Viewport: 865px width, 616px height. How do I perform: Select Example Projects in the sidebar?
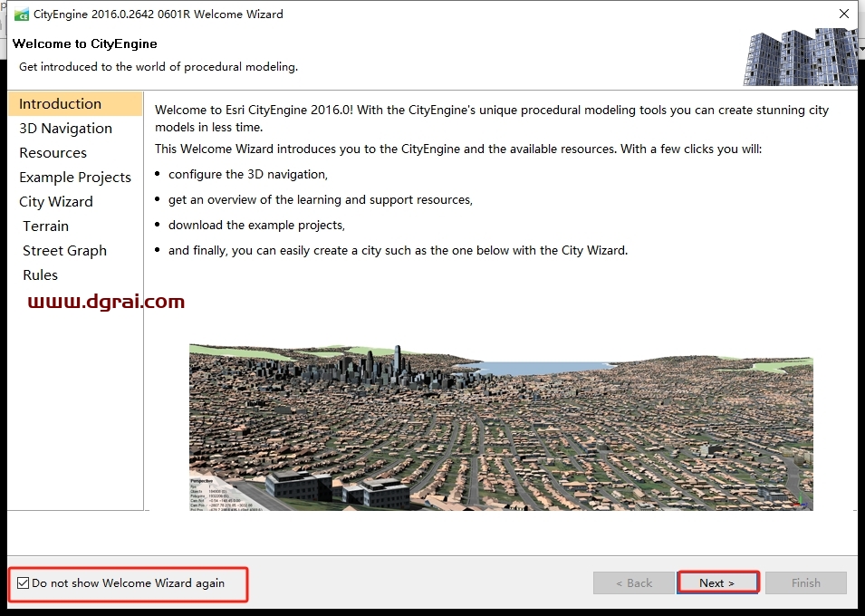[x=75, y=178]
